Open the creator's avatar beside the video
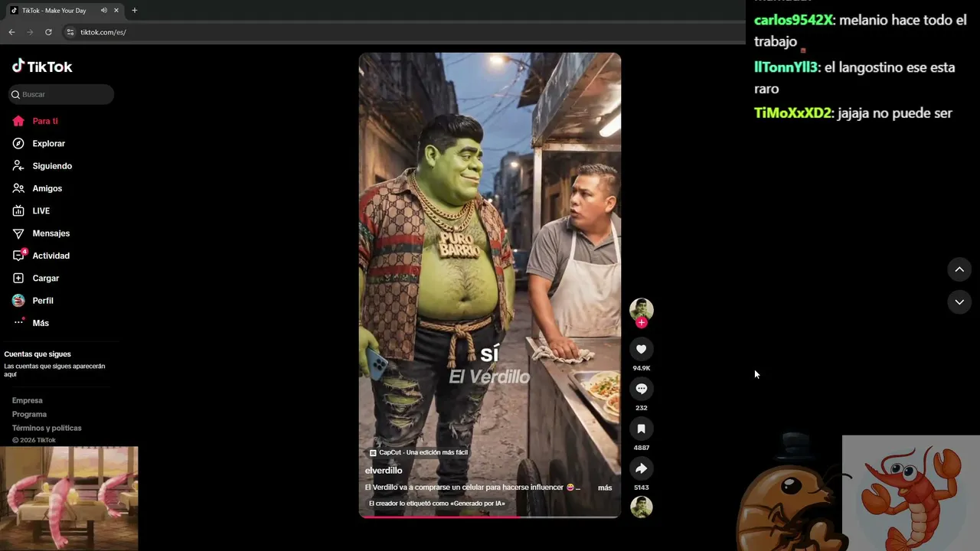This screenshot has width=980, height=551. [642, 309]
